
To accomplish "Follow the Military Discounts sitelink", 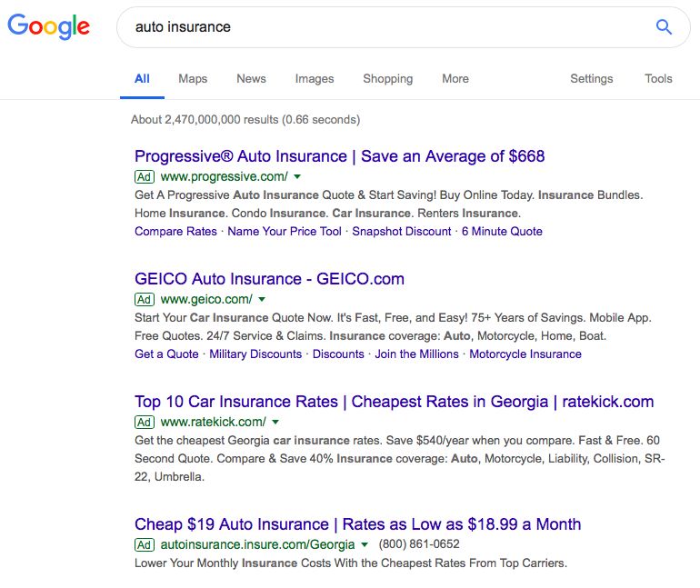I will coord(255,354).
